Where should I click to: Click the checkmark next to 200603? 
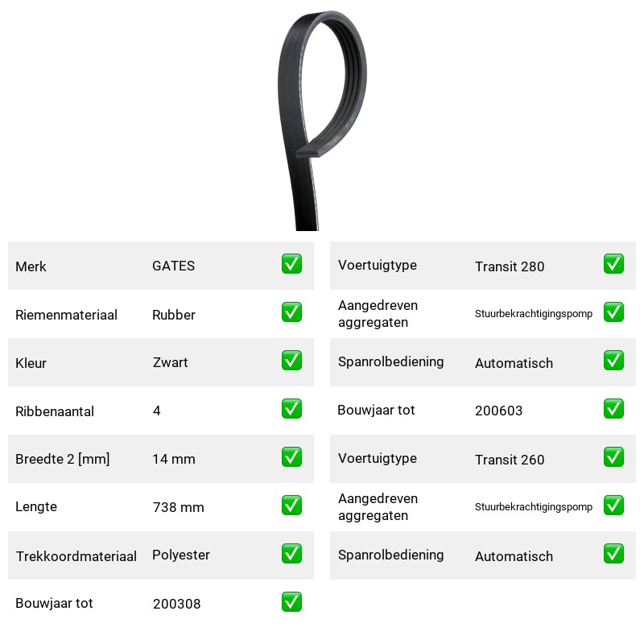click(613, 409)
